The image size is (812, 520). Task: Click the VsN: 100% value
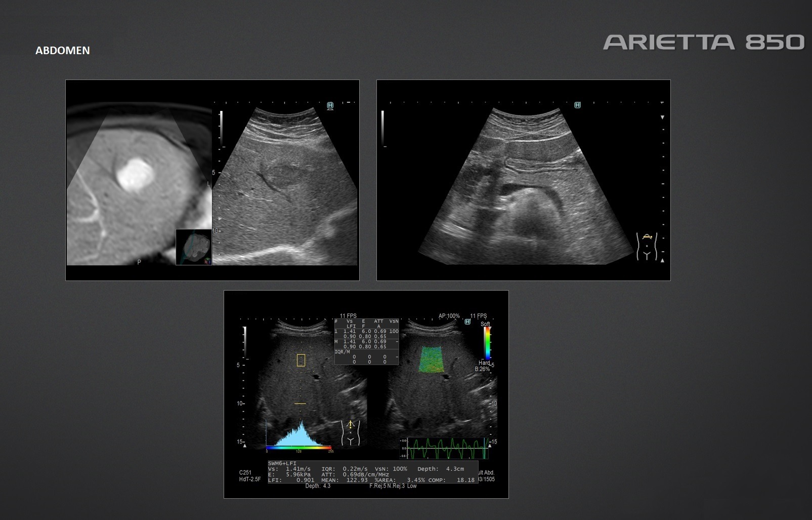click(391, 469)
